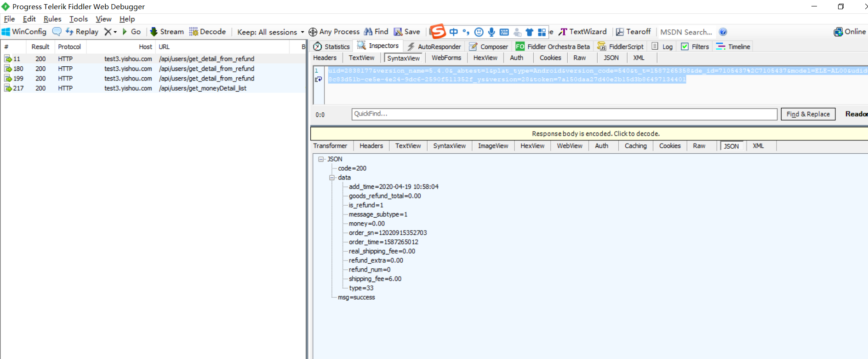Click the Go resume button

point(131,32)
